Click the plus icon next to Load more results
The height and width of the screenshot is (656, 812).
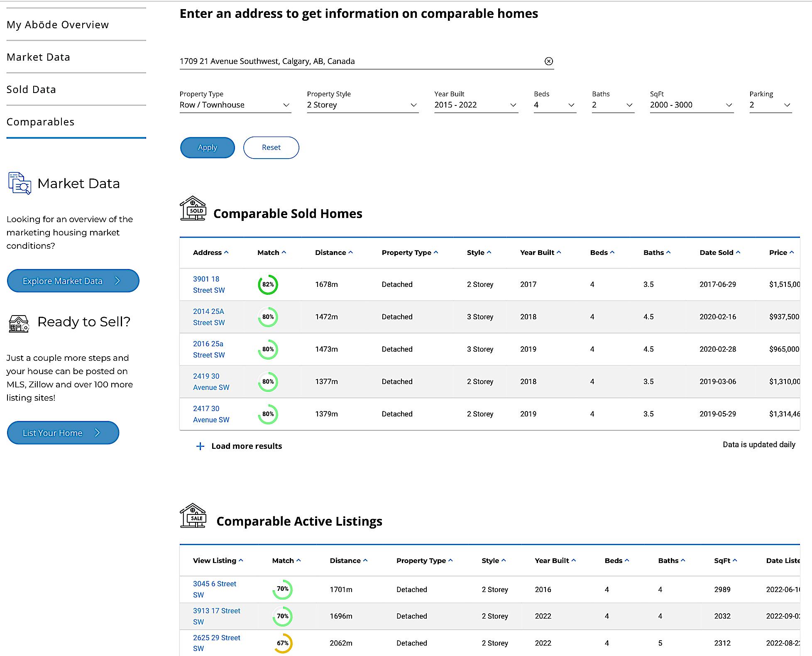[200, 446]
